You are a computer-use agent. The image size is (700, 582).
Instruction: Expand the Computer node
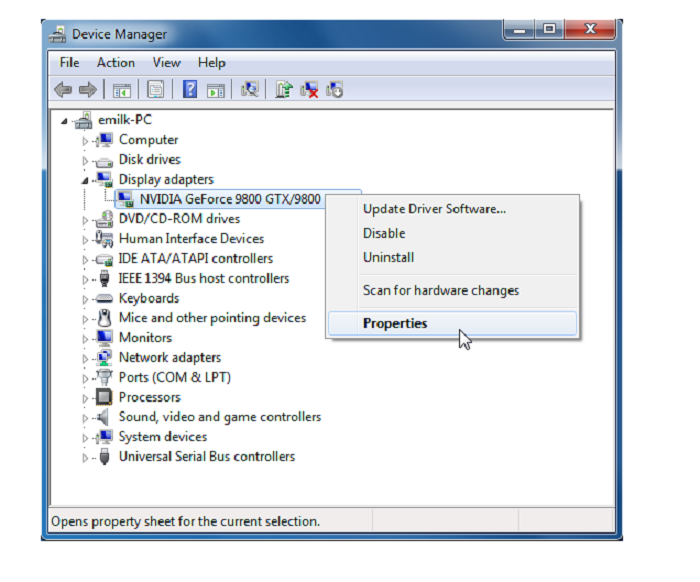[85, 141]
